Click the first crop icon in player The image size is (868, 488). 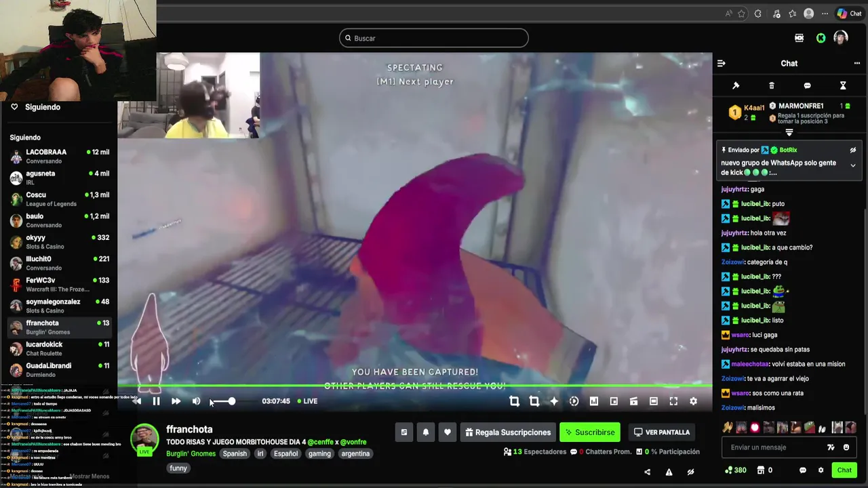(x=514, y=401)
